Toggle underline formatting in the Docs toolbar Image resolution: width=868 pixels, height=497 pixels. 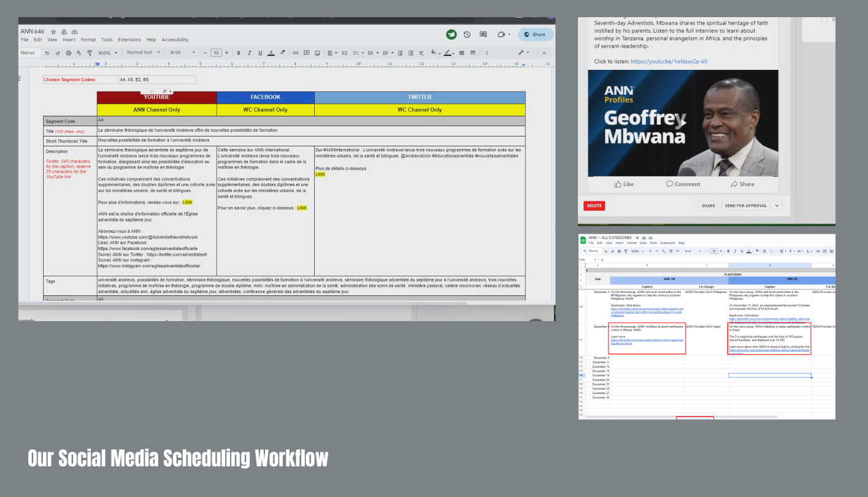pos(260,53)
